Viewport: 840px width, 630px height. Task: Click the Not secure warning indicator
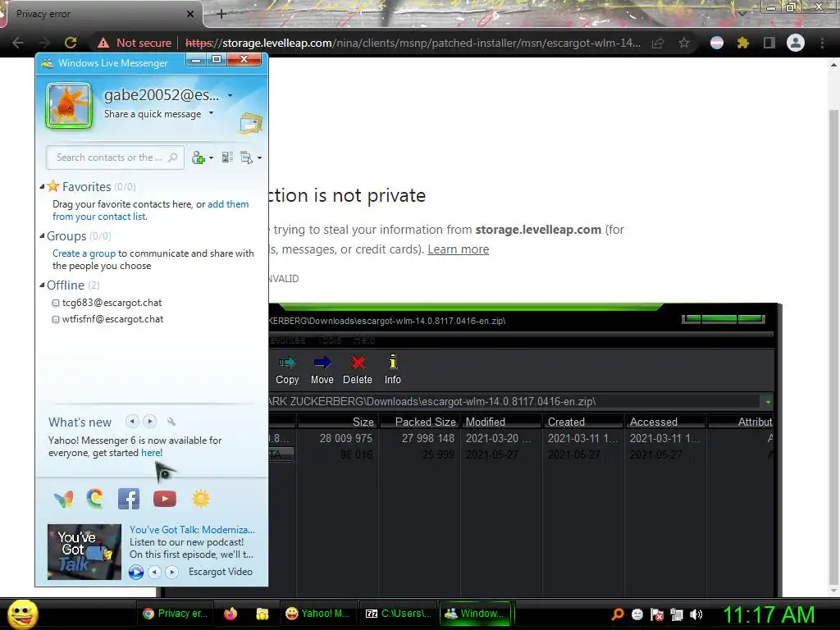point(135,43)
